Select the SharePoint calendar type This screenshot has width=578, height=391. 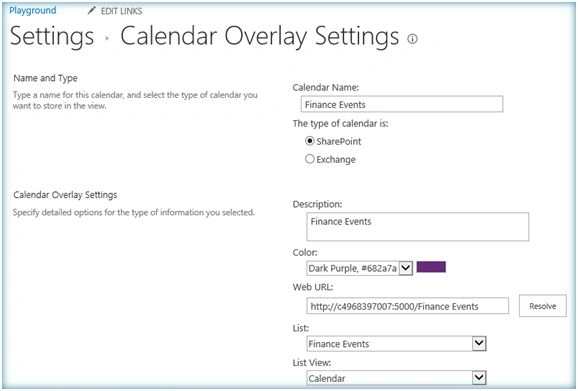(x=310, y=141)
